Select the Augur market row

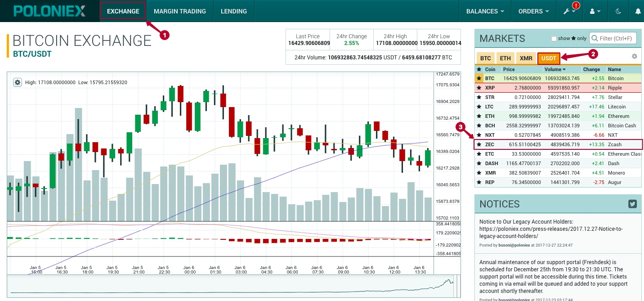coord(558,182)
